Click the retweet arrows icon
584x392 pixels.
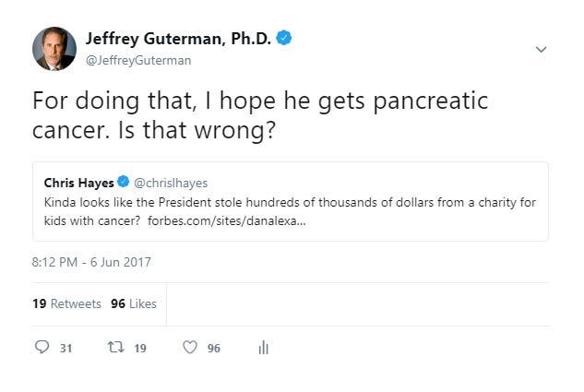pos(115,348)
